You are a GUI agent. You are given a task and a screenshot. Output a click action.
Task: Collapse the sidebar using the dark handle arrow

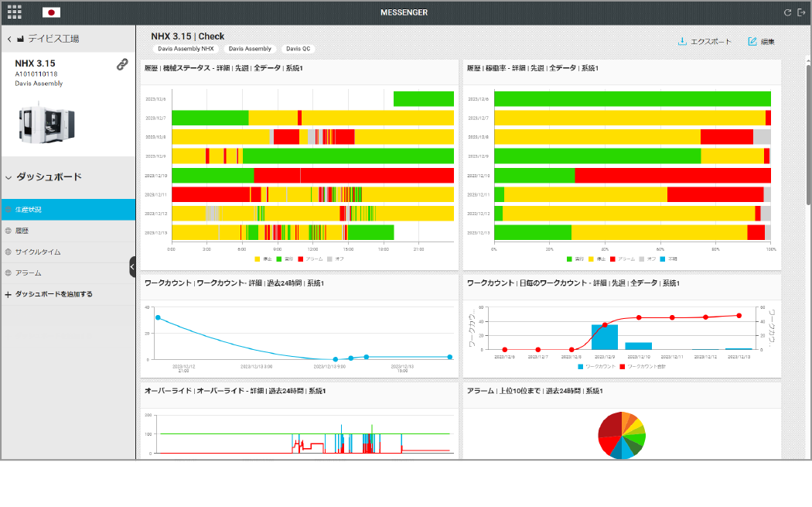point(132,267)
